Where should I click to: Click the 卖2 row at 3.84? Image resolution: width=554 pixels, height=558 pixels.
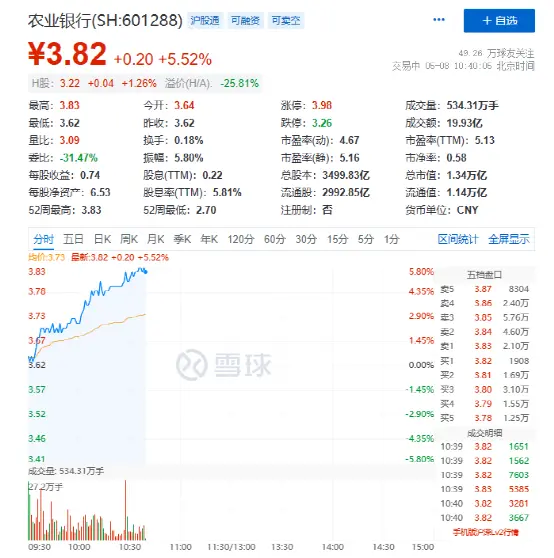pyautogui.click(x=484, y=332)
